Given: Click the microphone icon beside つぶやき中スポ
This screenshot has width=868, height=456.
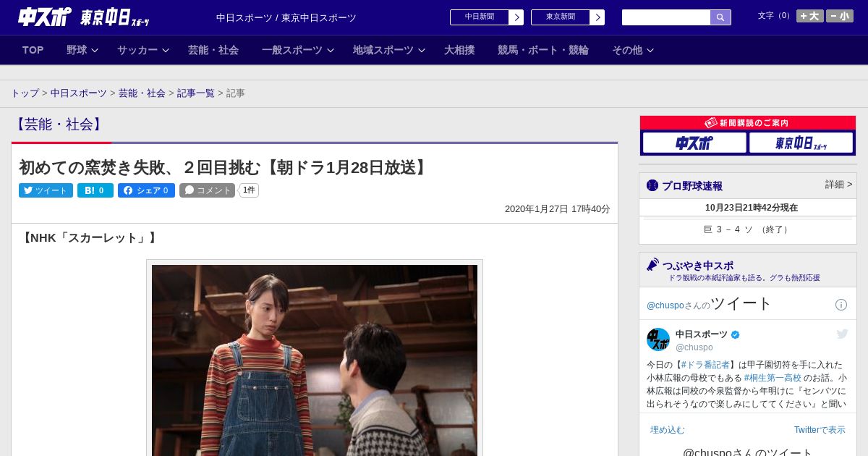Looking at the screenshot, I should 653,264.
